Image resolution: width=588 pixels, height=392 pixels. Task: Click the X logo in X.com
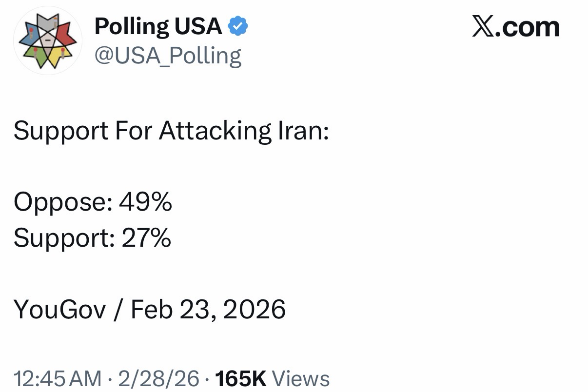(x=483, y=27)
